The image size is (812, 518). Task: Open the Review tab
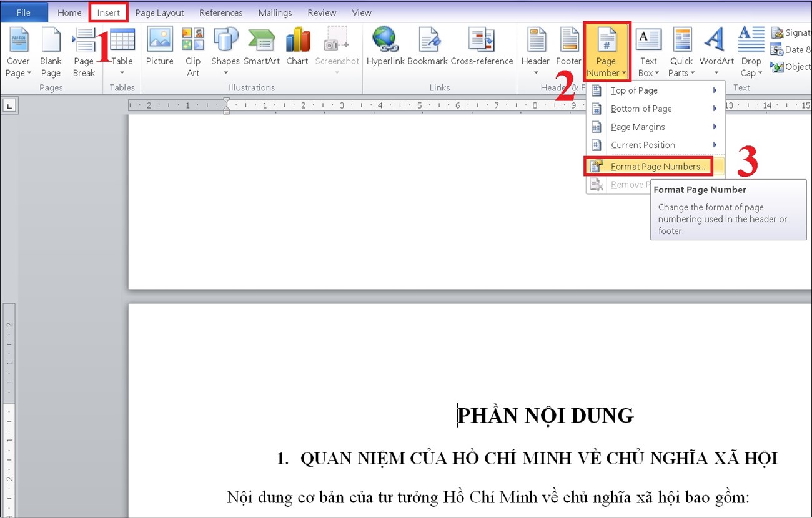[322, 12]
